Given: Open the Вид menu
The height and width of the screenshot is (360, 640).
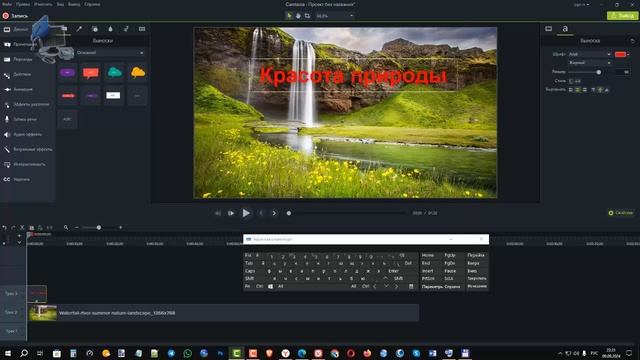Looking at the screenshot, I should pyautogui.click(x=60, y=4).
